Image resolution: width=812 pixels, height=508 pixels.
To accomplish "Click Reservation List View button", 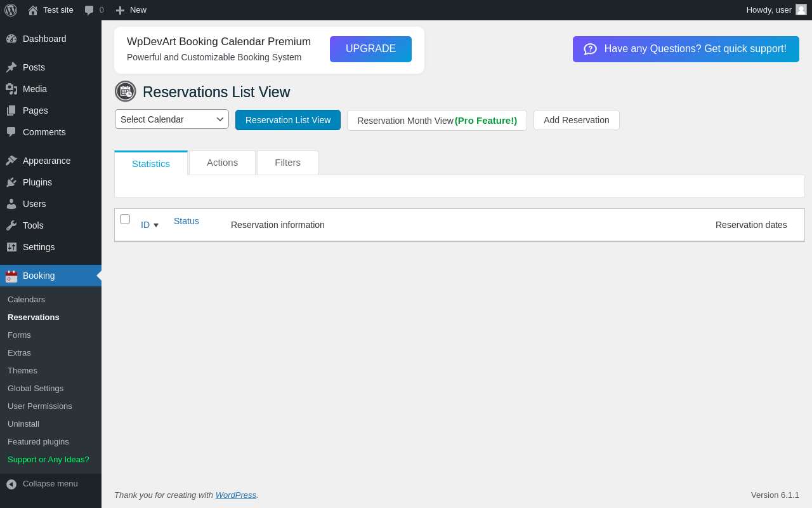I will pyautogui.click(x=288, y=120).
